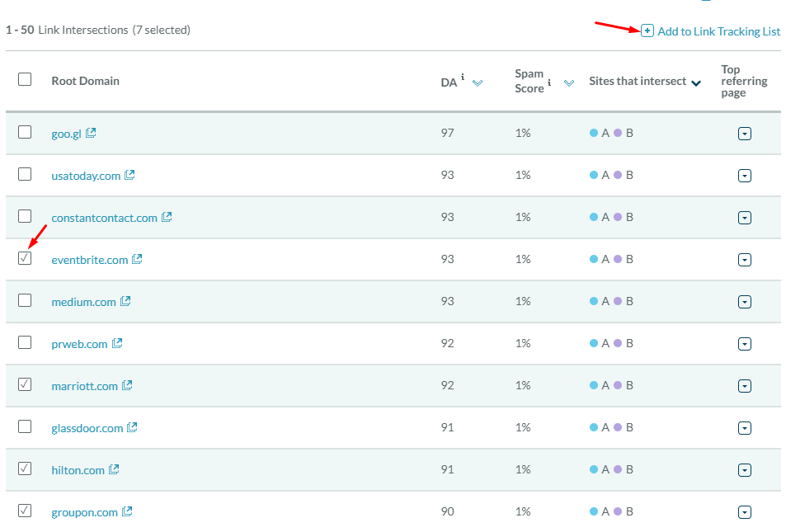Open hilton.com via the external link icon
This screenshot has height=532, width=786.
(115, 469)
